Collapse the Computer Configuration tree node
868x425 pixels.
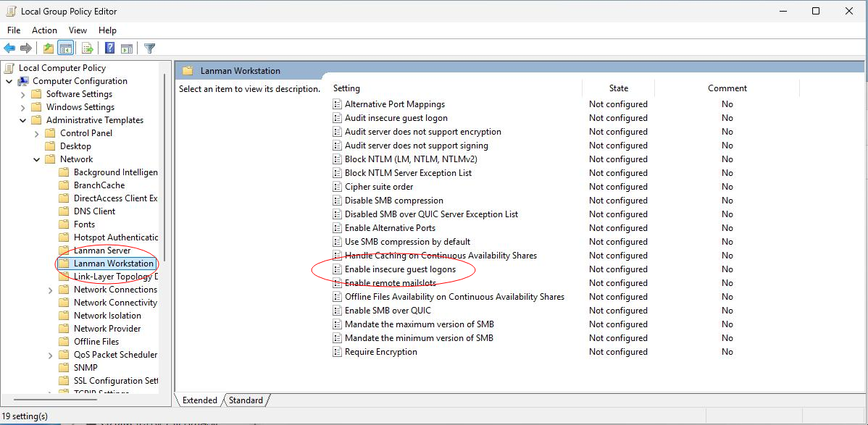(9, 81)
